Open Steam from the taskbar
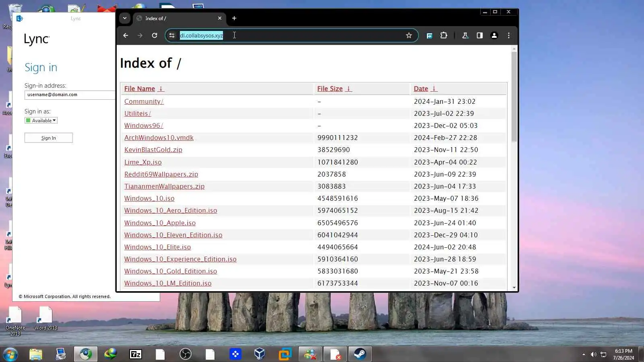644x362 pixels. (360, 354)
